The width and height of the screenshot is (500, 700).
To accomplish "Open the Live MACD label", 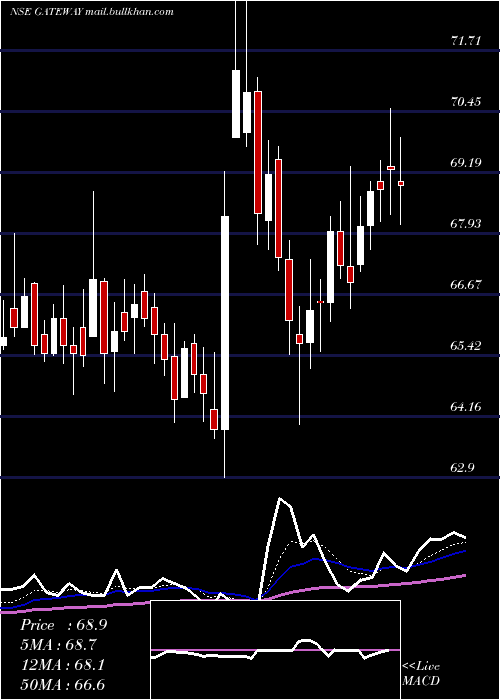I will [x=421, y=673].
